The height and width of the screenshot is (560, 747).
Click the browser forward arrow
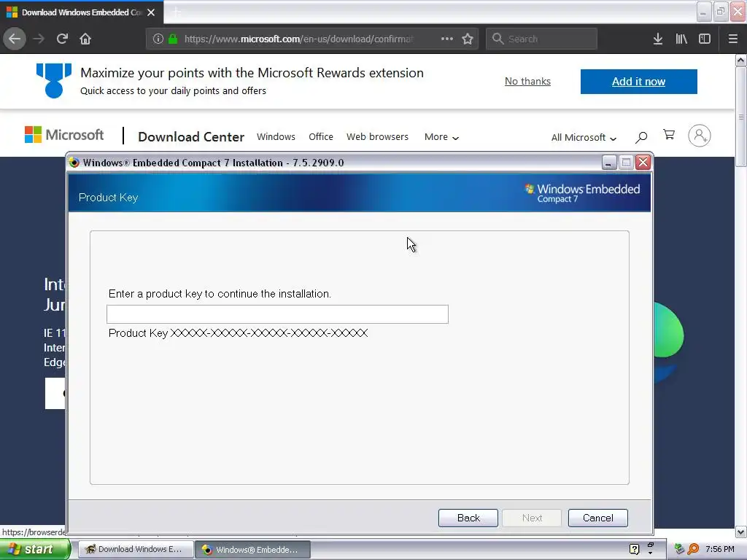pyautogui.click(x=39, y=39)
